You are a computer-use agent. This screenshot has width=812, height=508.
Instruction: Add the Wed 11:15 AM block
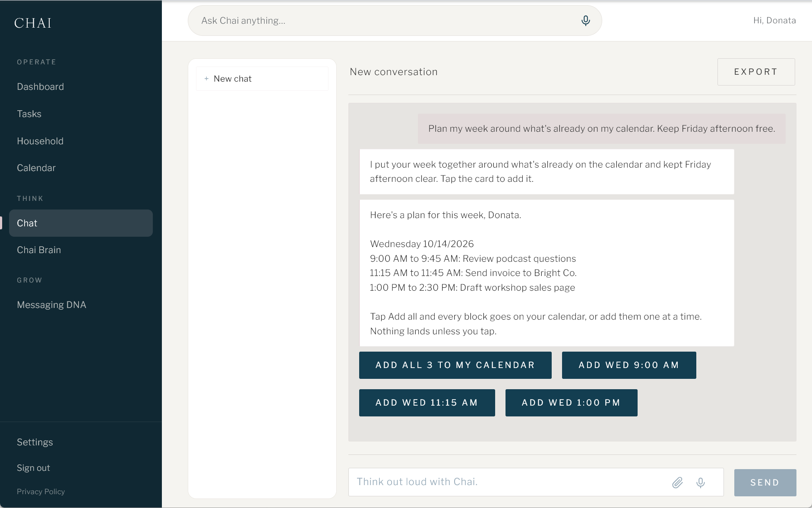point(427,403)
